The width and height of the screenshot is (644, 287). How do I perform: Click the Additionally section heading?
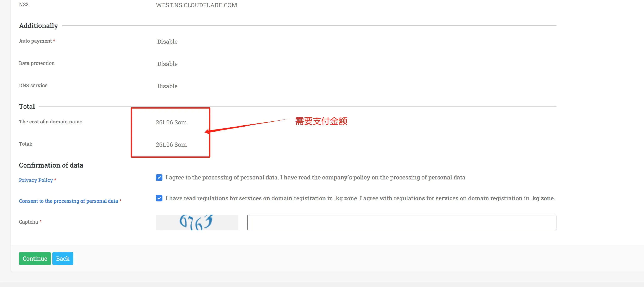coord(38,26)
